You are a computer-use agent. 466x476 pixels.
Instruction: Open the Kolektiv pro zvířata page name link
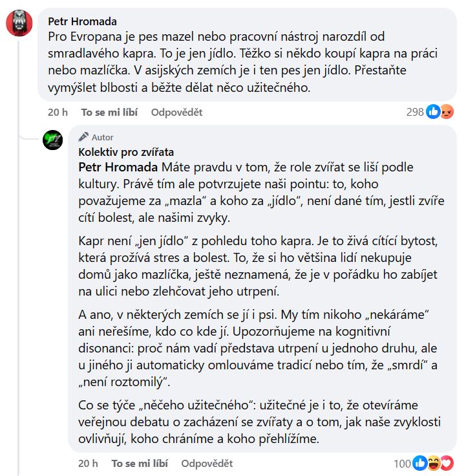click(x=126, y=152)
